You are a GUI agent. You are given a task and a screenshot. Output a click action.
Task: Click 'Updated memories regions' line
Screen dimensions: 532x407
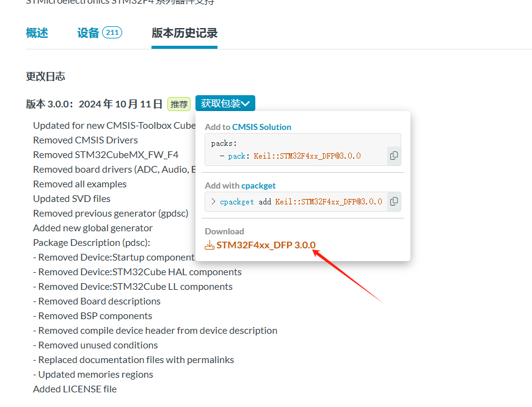[x=93, y=375]
